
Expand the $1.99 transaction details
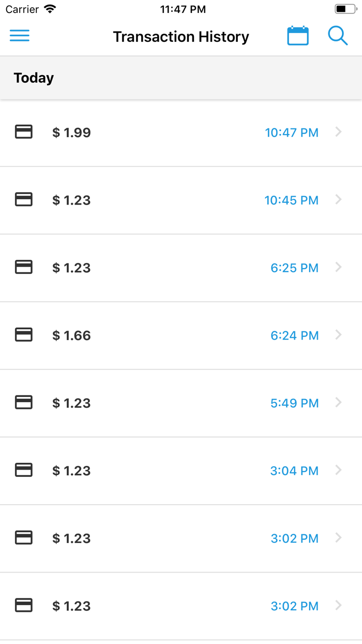[x=338, y=132]
